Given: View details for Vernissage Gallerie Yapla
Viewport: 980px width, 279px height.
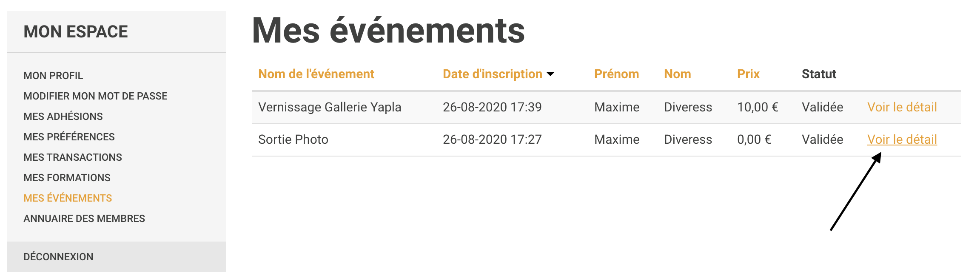Looking at the screenshot, I should coord(902,107).
